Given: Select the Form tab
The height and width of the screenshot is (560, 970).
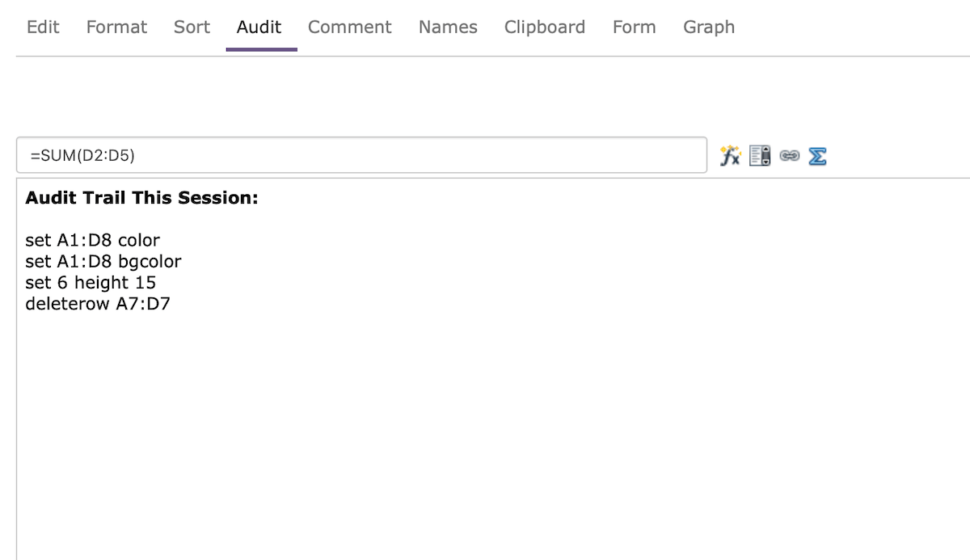Looking at the screenshot, I should coord(634,27).
